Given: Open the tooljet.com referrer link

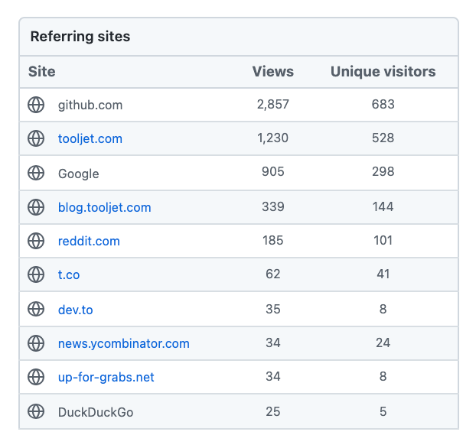Looking at the screenshot, I should [x=90, y=138].
